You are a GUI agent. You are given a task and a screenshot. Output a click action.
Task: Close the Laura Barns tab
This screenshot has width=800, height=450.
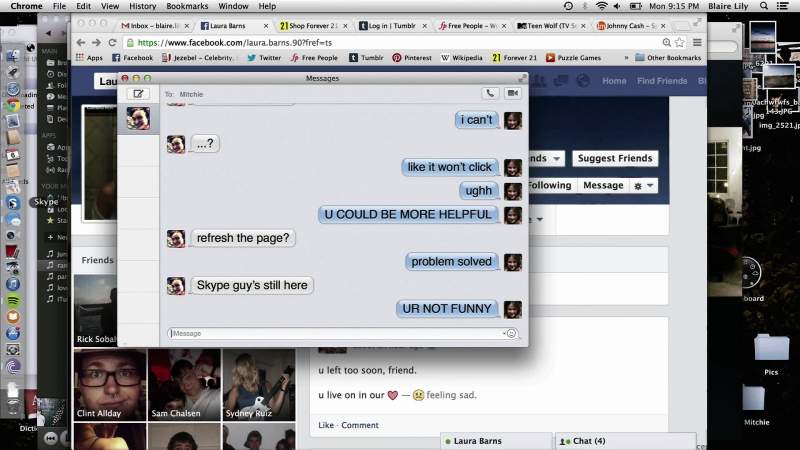coord(266,26)
